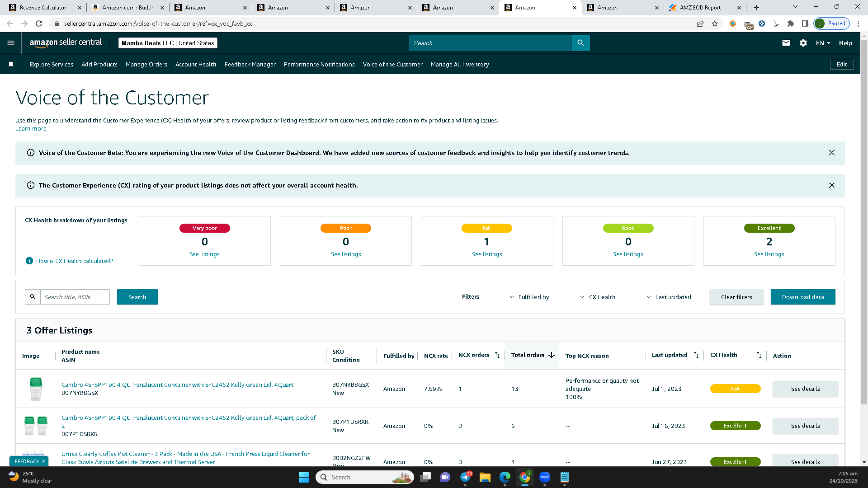Sort by Last updated column arrows
This screenshot has width=868, height=488.
tap(696, 355)
